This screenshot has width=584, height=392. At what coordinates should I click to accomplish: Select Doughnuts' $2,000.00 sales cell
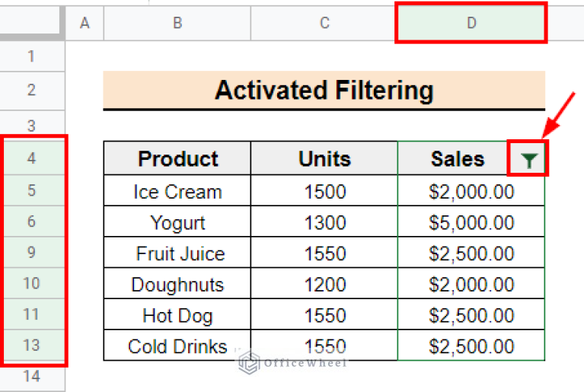471,283
